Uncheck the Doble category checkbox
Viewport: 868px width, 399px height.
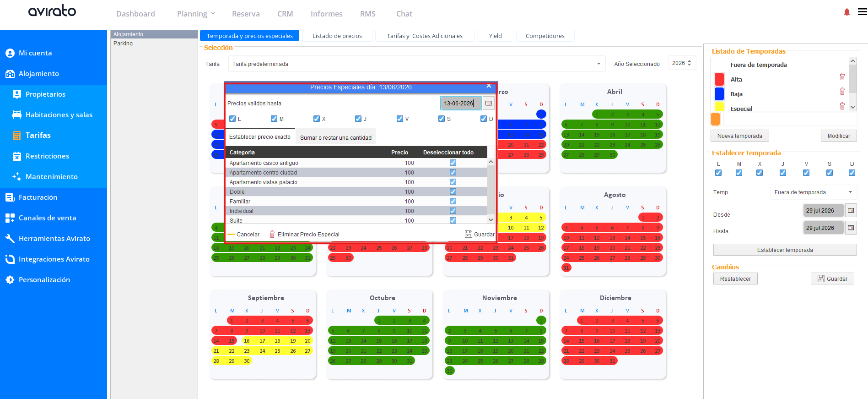453,191
